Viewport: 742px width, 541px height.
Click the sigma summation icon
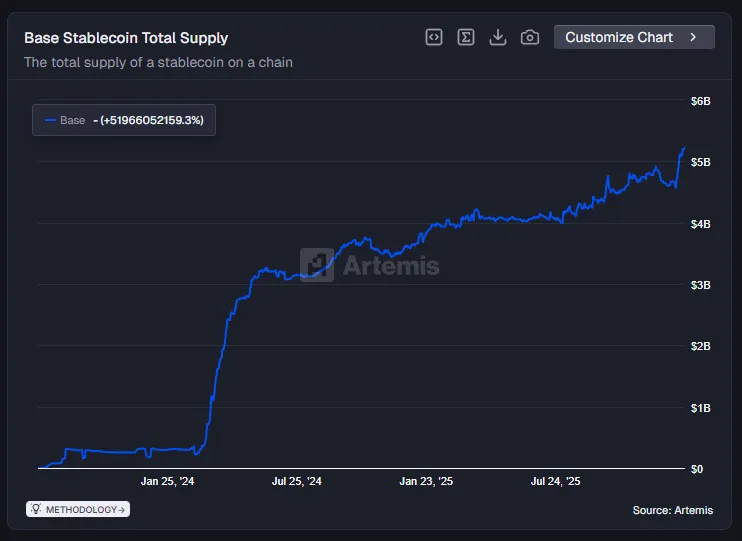tap(466, 37)
